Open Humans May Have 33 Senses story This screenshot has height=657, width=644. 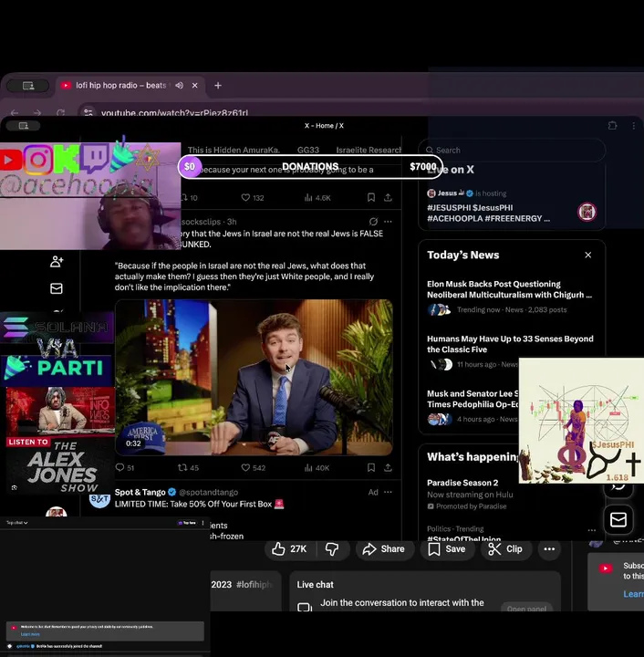tap(510, 351)
